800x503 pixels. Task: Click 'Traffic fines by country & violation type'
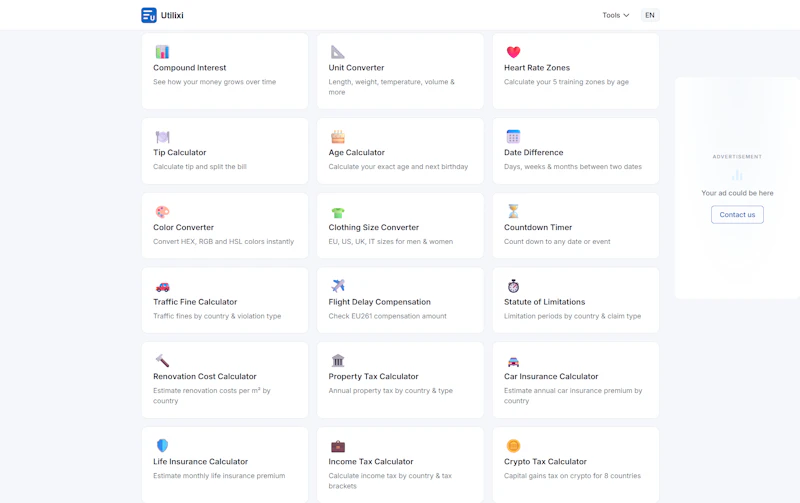(x=217, y=316)
